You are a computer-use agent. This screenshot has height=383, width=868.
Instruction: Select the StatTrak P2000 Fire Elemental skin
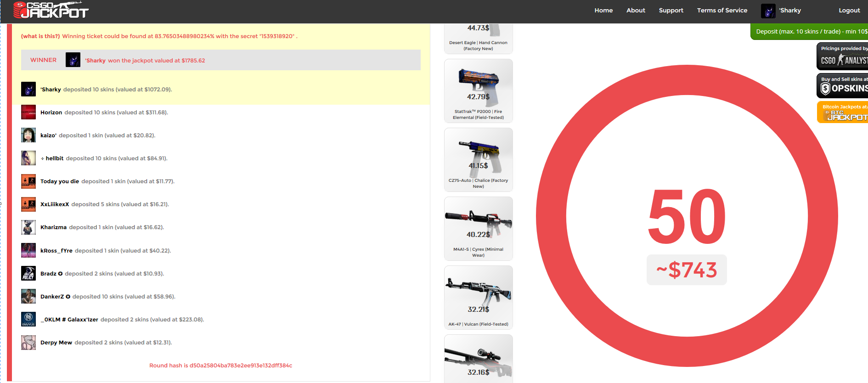click(x=478, y=91)
